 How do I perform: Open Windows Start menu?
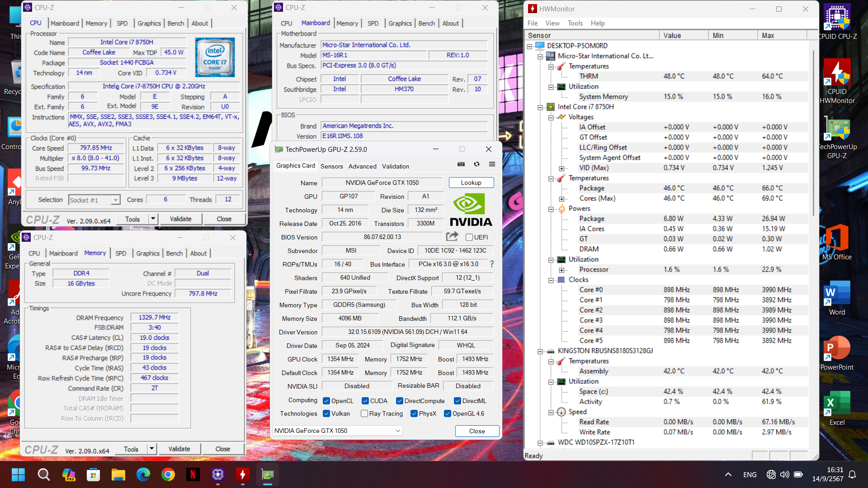[x=19, y=474]
